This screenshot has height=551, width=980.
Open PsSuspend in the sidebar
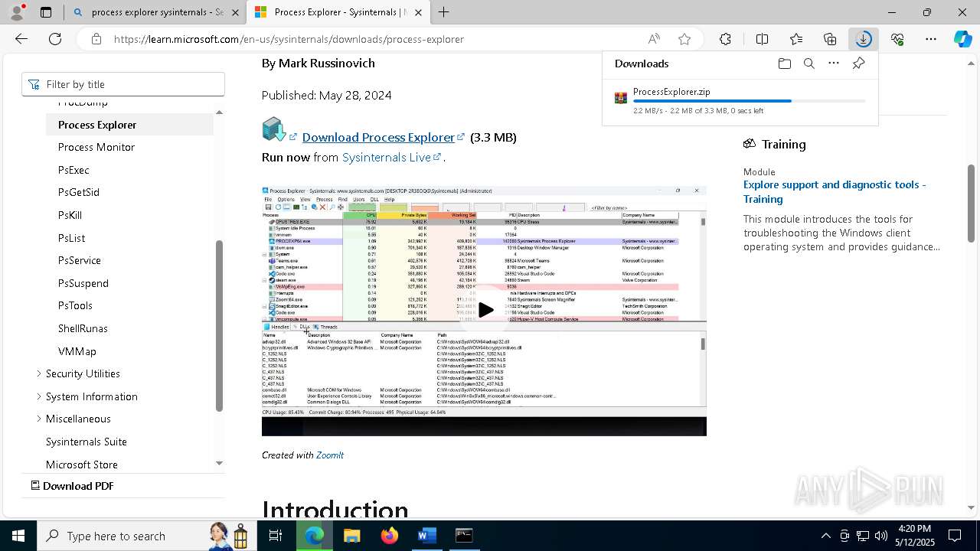pos(83,283)
